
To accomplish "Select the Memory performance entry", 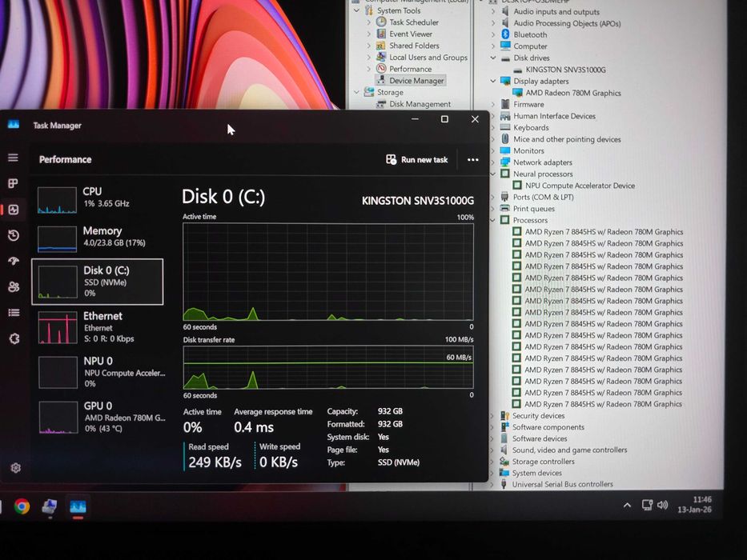I will click(98, 238).
